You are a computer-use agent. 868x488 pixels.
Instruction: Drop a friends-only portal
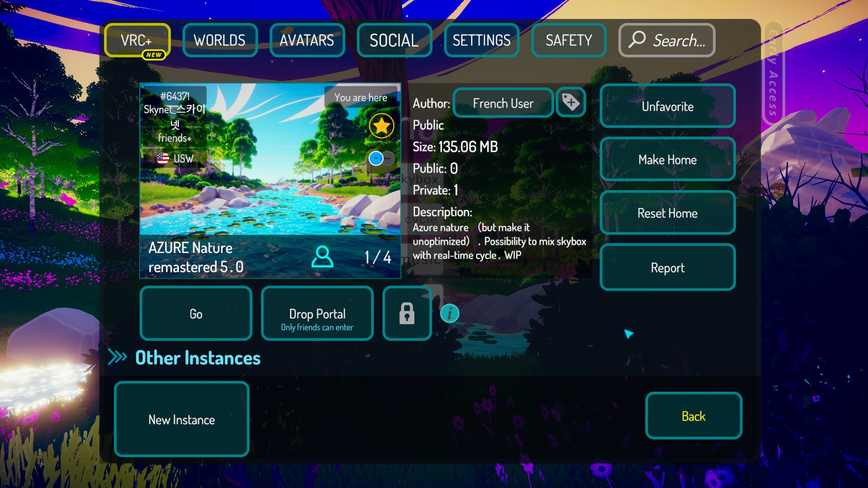(x=317, y=314)
